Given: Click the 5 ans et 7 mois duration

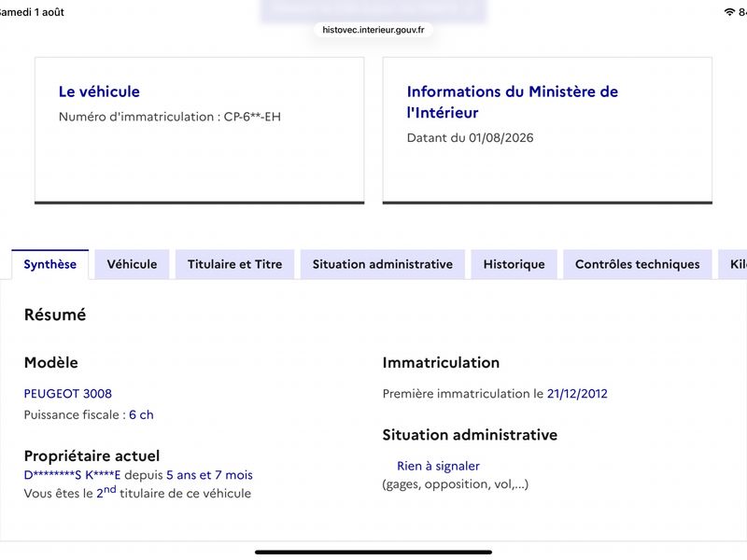Looking at the screenshot, I should click(x=209, y=475).
